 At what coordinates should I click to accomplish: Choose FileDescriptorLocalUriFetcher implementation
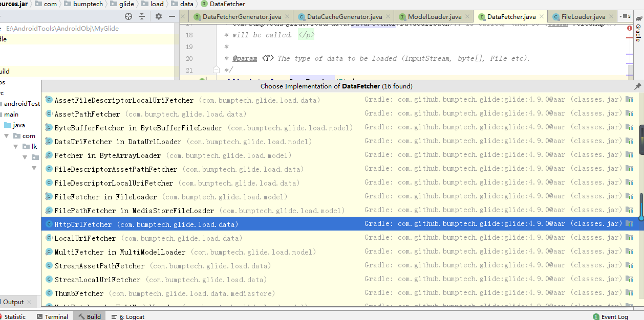tap(340, 183)
